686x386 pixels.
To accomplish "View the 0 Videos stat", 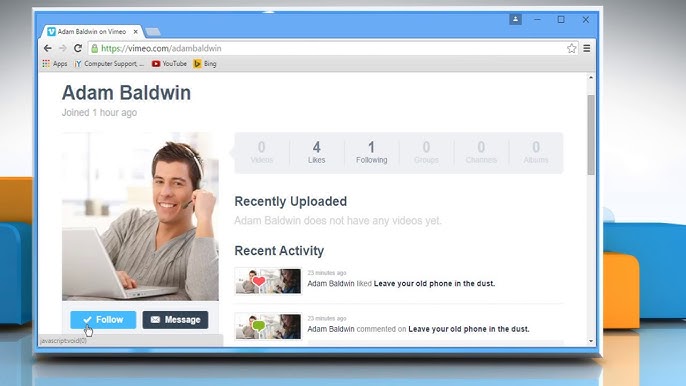I will click(262, 152).
